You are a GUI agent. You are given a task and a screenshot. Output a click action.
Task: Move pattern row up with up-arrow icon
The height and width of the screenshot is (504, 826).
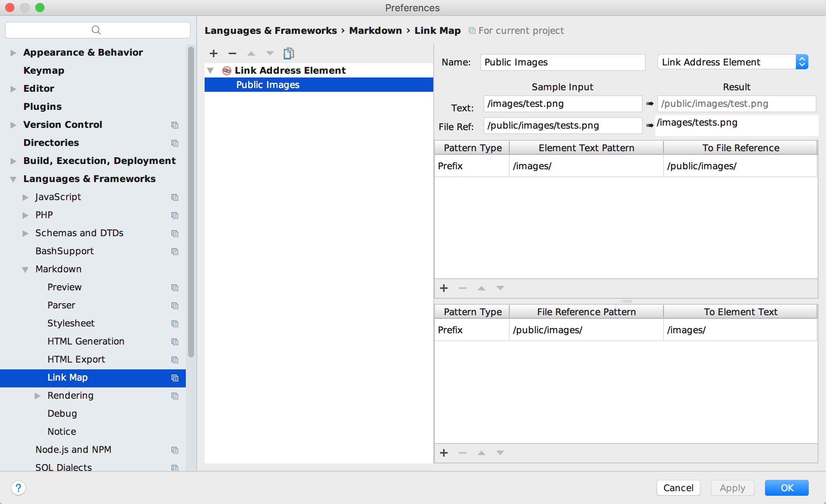coord(481,288)
